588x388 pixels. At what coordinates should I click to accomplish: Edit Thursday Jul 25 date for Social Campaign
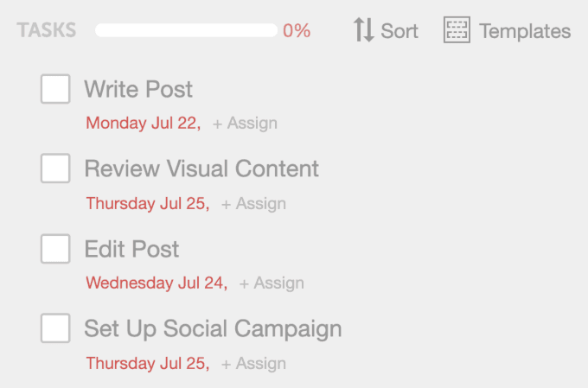point(148,363)
